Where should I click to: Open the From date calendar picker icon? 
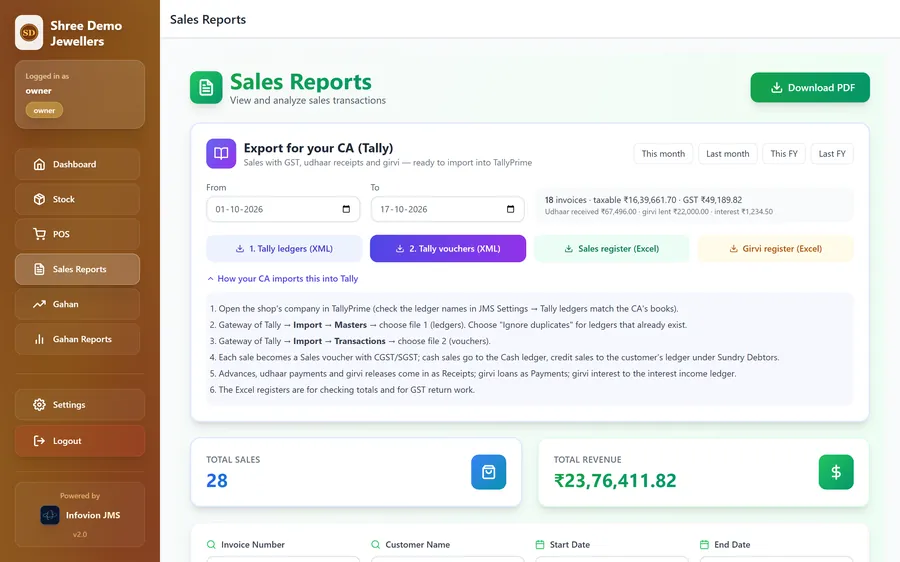pyautogui.click(x=346, y=209)
